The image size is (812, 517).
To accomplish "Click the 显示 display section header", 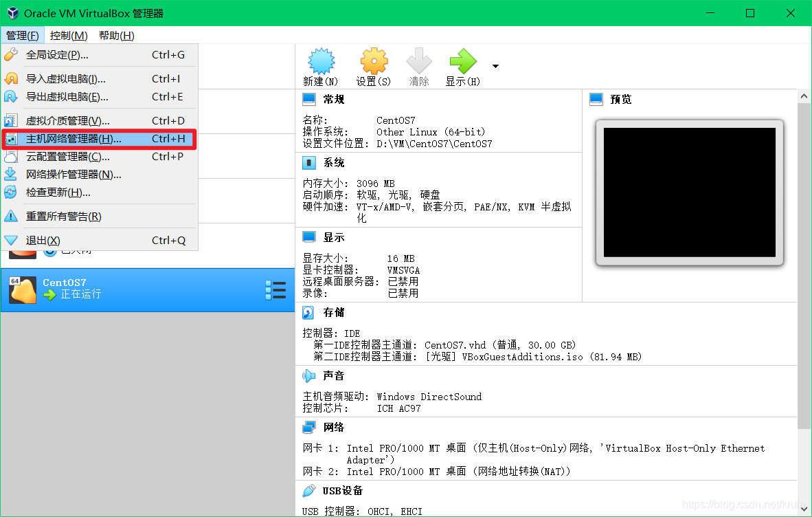I will point(333,238).
